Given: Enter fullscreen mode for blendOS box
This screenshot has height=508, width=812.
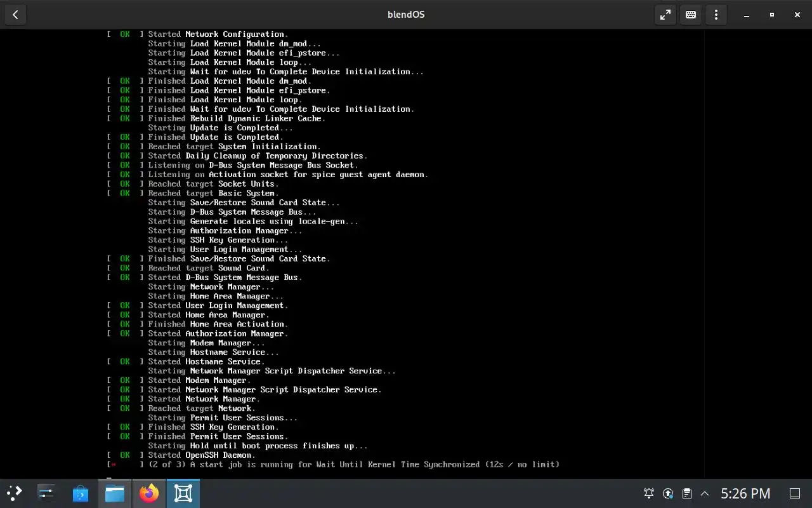Looking at the screenshot, I should pyautogui.click(x=665, y=15).
